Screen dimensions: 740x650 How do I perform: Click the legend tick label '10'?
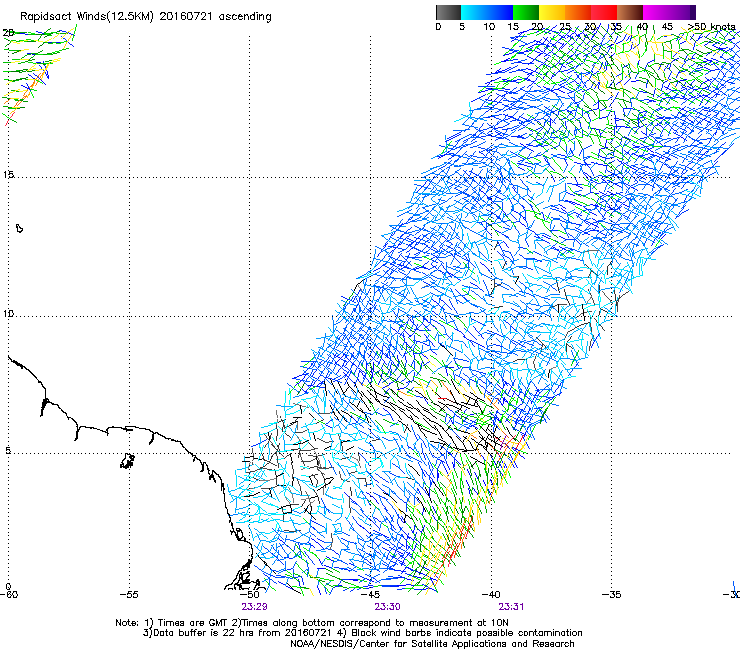click(489, 27)
